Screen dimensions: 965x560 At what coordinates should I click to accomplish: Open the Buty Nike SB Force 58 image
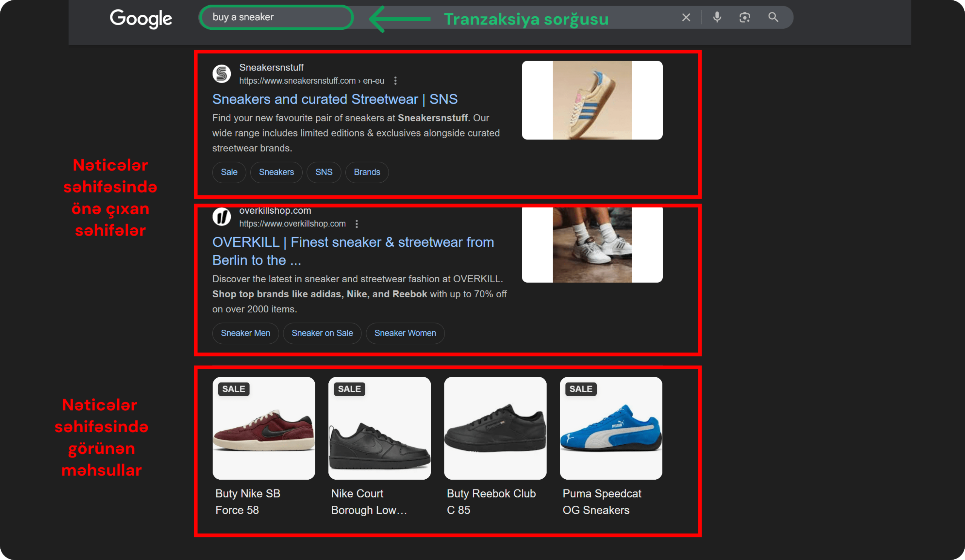click(264, 428)
